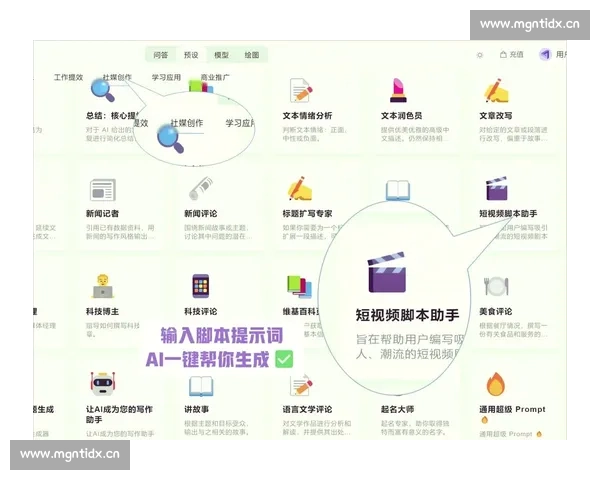Click the description text under 新闻记者
Image resolution: width=600 pixels, height=480 pixels.
coord(120,232)
